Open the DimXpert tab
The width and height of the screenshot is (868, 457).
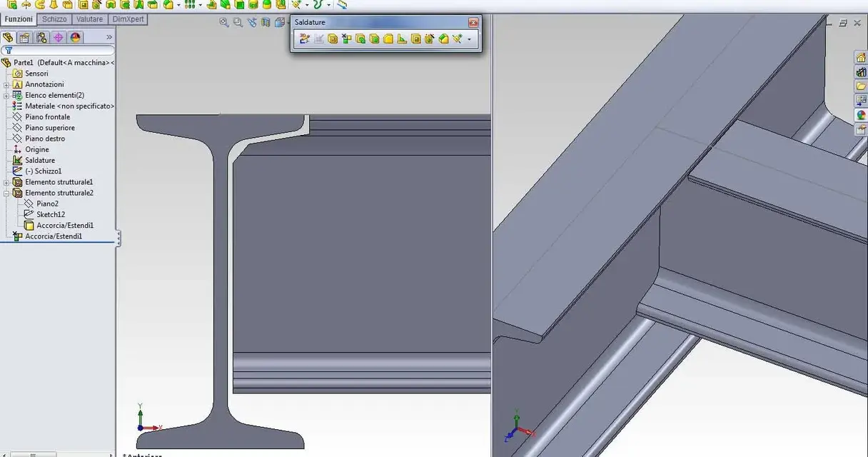(x=127, y=19)
